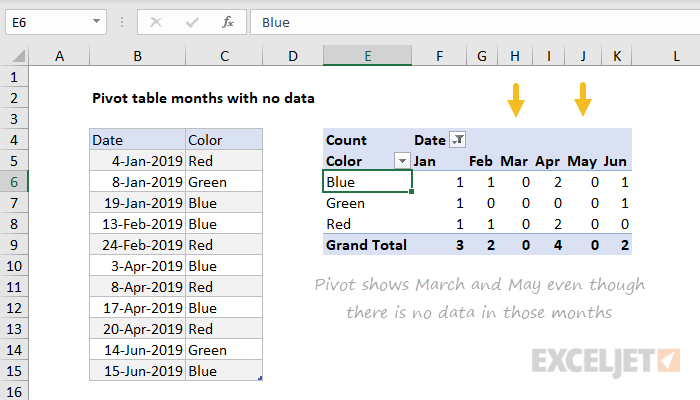Select cell with 14-Jun-2019
The height and width of the screenshot is (400, 700).
(138, 350)
